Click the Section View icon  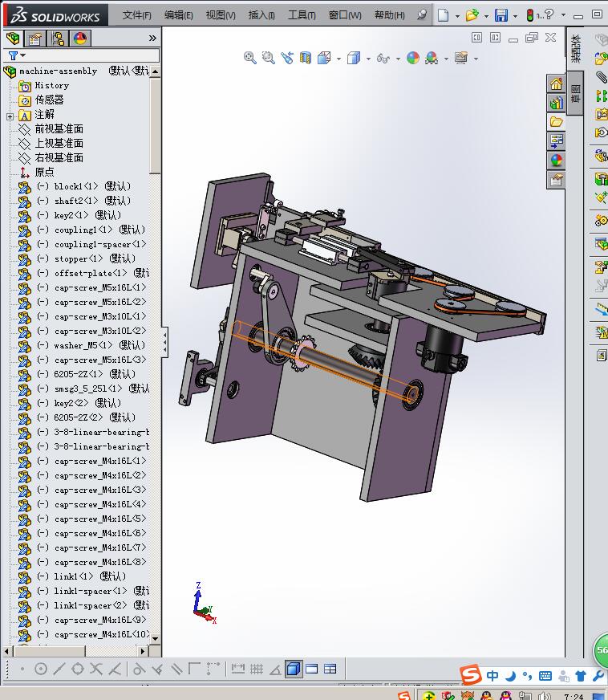click(x=306, y=58)
